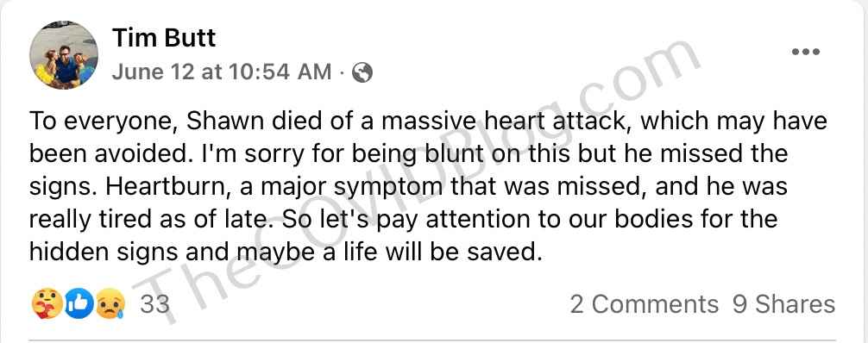Open the Tim Butt profile name link
Screen dimensions: 868x343
[x=164, y=38]
